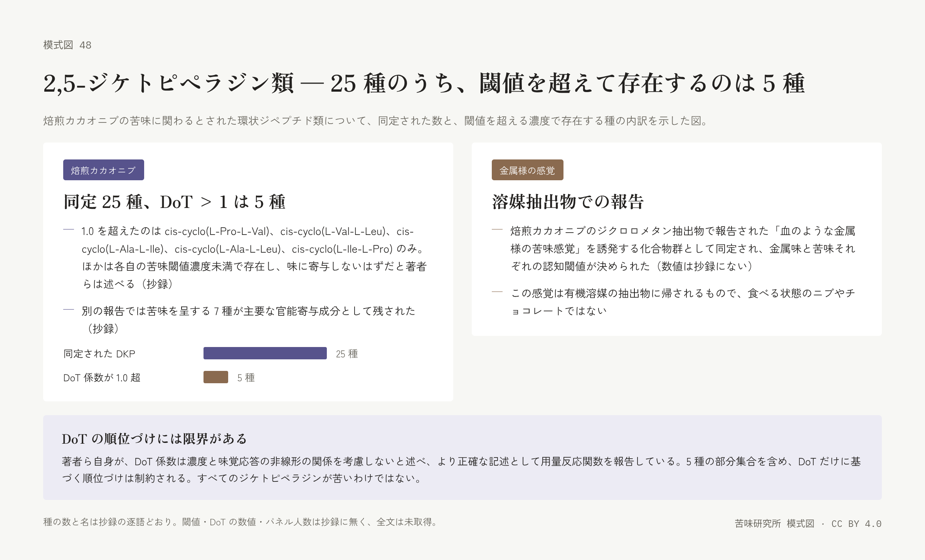Click the bullet about ジクロロメタン抽出物
The height and width of the screenshot is (560, 925).
coord(683,248)
